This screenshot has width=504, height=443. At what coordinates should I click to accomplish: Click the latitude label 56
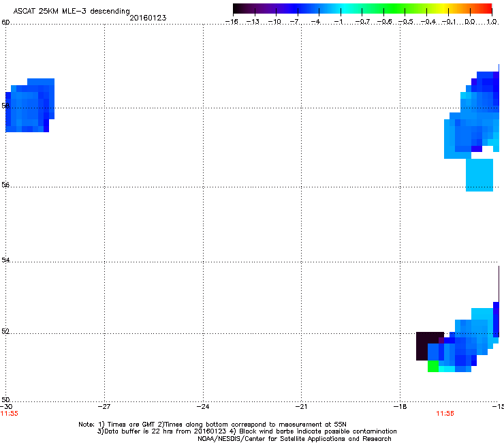(5, 185)
